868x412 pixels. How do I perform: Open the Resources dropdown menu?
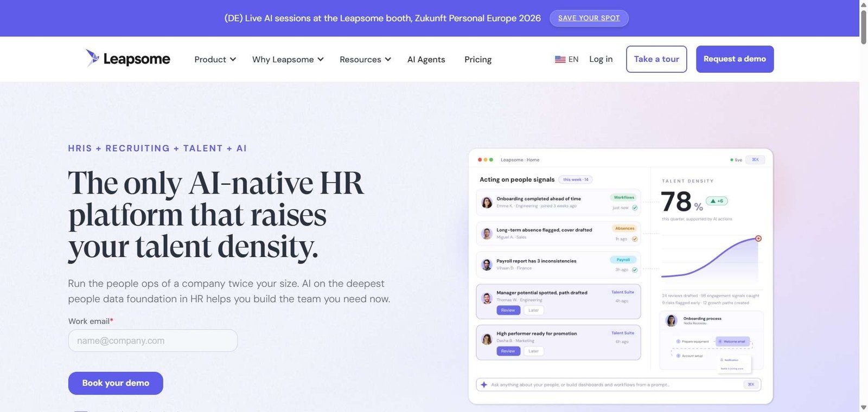(x=365, y=59)
